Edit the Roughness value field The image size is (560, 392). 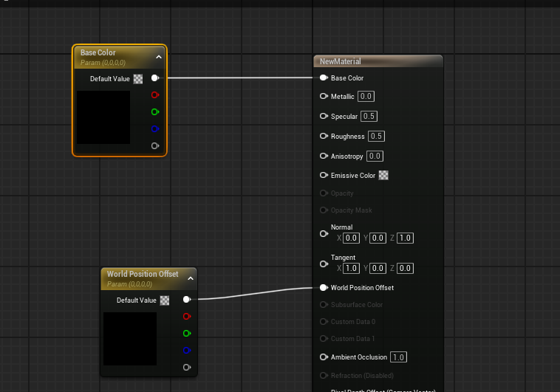376,137
